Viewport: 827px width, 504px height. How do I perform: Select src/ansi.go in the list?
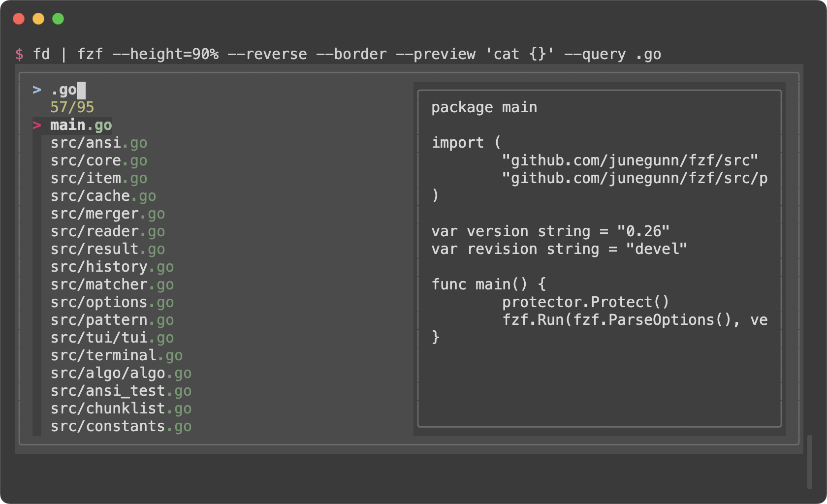pyautogui.click(x=98, y=143)
